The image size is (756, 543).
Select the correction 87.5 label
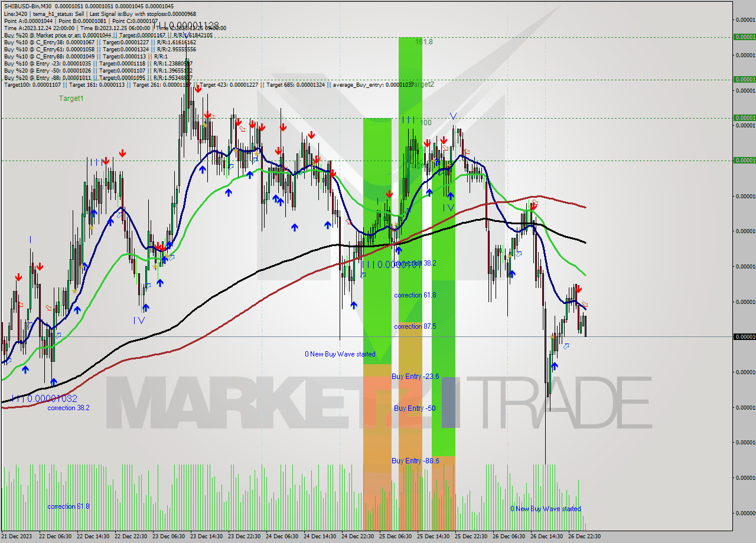point(415,326)
